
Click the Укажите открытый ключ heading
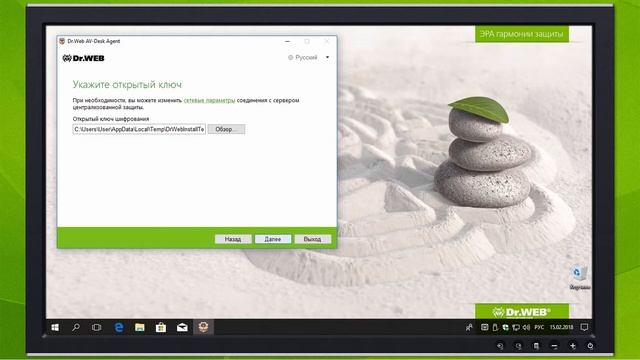coord(127,84)
